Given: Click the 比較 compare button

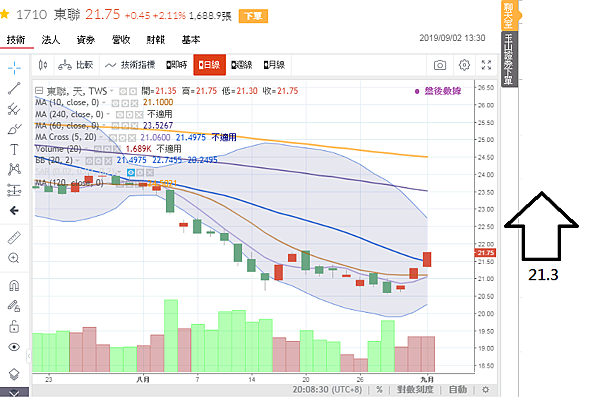Looking at the screenshot, I should click(76, 65).
